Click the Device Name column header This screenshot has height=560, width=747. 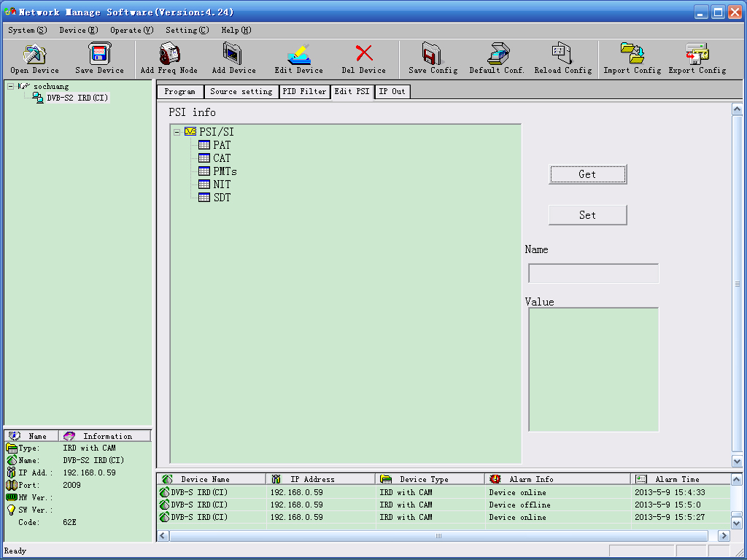[212, 479]
